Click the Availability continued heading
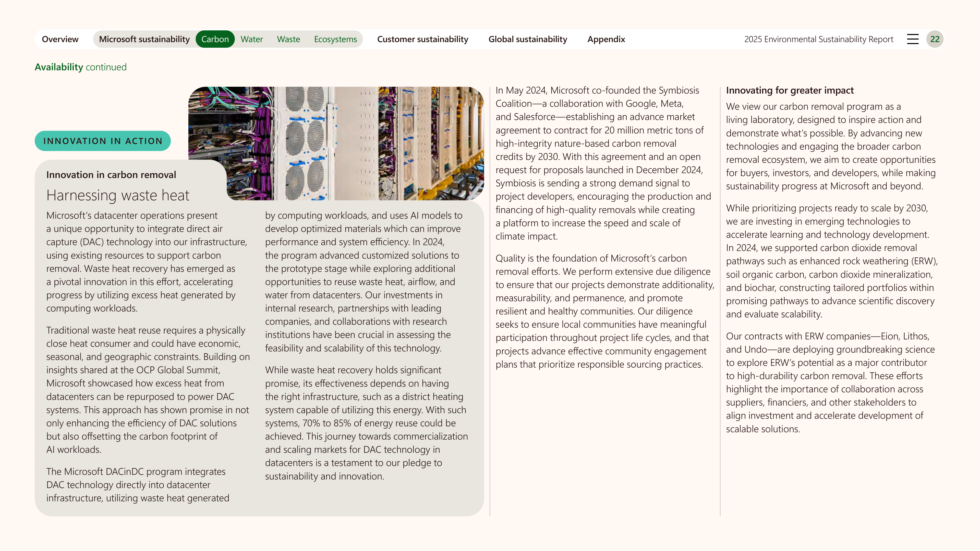The width and height of the screenshot is (980, 551). (x=81, y=67)
